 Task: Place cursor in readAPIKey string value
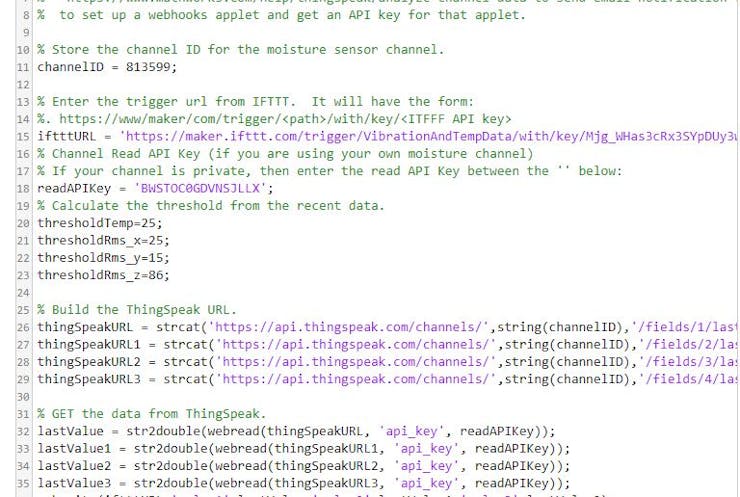[200, 188]
